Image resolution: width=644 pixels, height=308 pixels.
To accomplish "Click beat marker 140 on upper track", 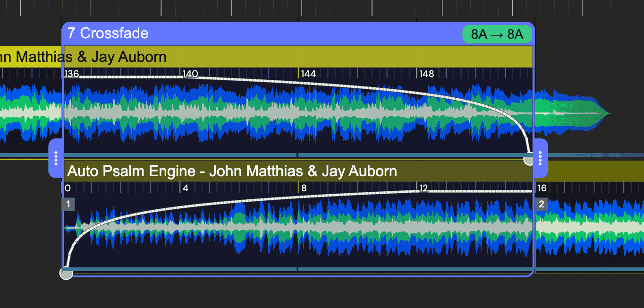I will coord(190,74).
